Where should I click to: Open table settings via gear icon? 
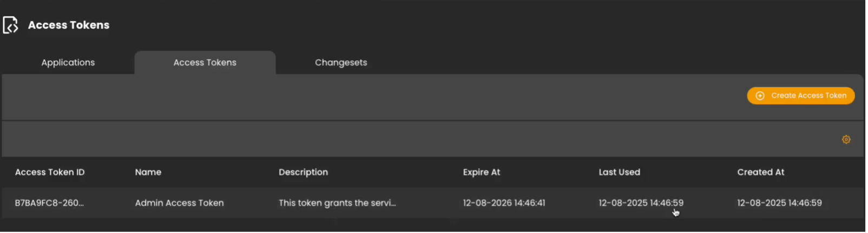click(846, 140)
